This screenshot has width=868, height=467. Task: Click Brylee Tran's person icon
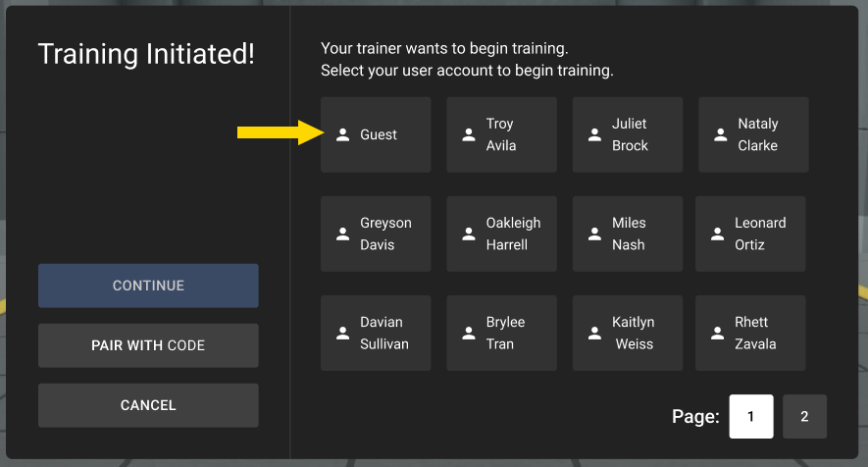469,333
